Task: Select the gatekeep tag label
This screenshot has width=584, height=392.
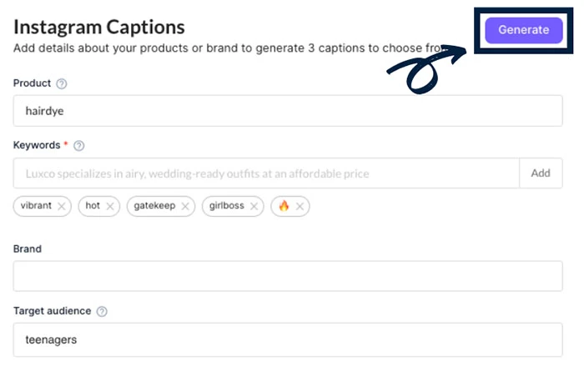Action: [154, 206]
